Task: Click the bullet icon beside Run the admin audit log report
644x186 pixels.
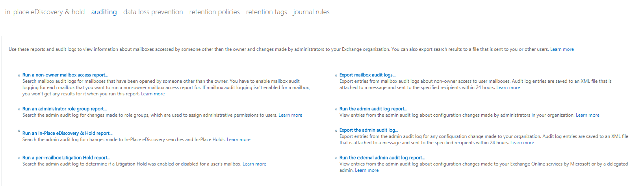Action: click(x=336, y=109)
